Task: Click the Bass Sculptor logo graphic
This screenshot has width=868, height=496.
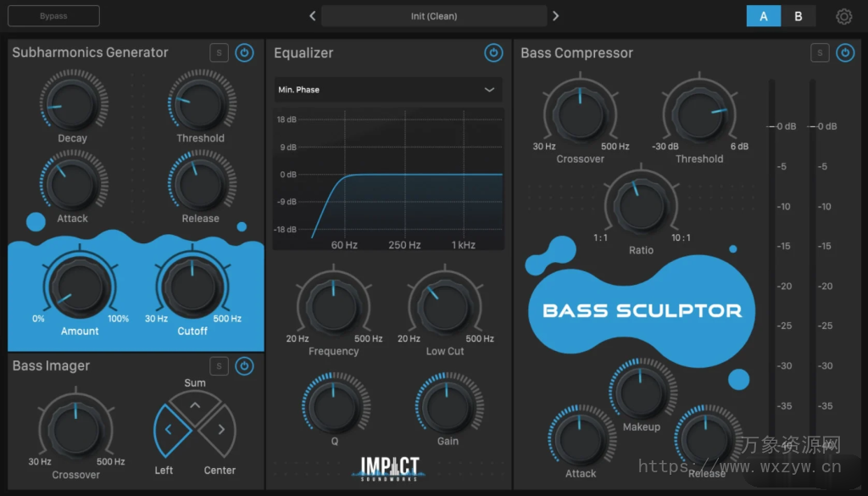Action: (641, 310)
